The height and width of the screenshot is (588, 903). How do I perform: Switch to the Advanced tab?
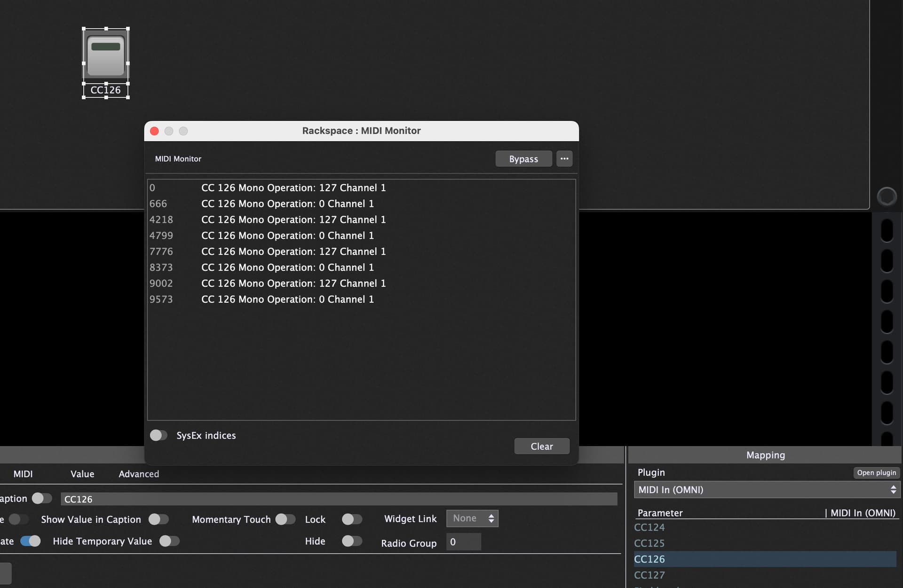139,474
